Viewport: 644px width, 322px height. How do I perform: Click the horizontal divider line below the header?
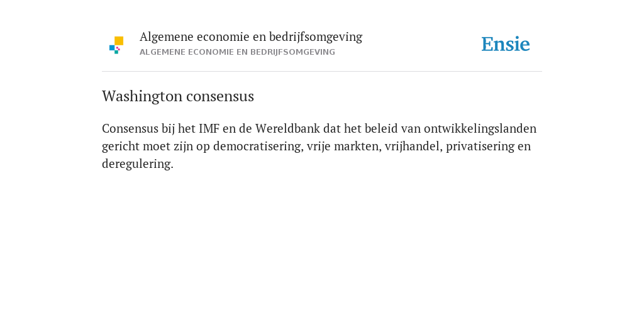(x=322, y=72)
